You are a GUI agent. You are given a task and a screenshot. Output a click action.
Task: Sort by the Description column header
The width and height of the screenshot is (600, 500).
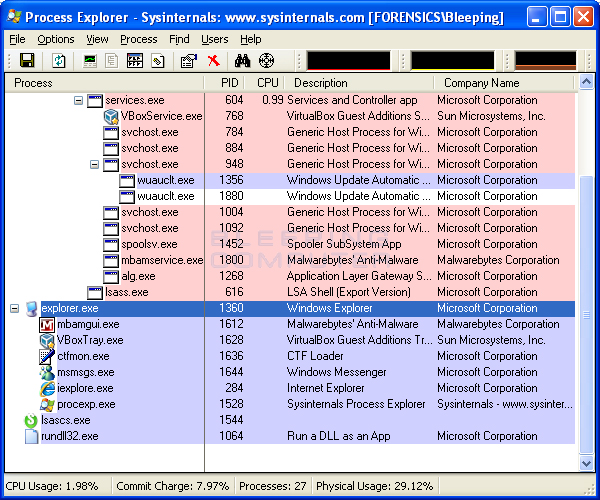(x=359, y=83)
